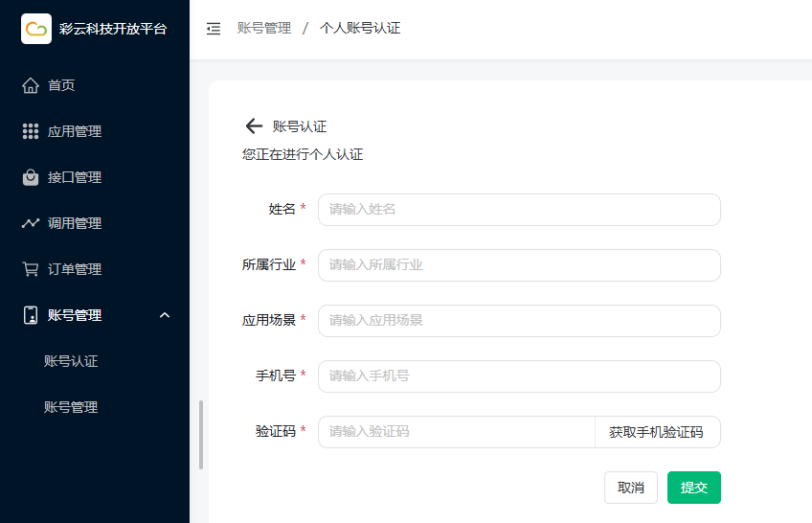Open the 账号管理 submenu item

click(x=71, y=407)
